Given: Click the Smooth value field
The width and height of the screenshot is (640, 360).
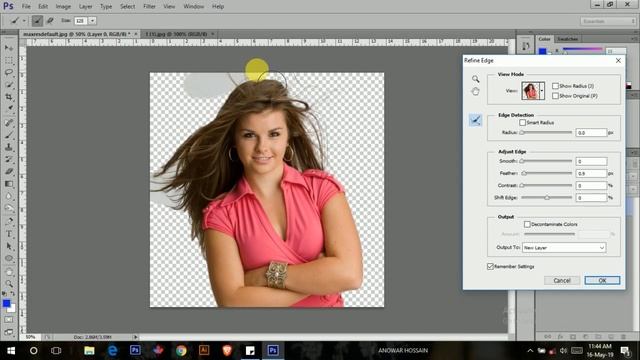Looking at the screenshot, I should [591, 161].
